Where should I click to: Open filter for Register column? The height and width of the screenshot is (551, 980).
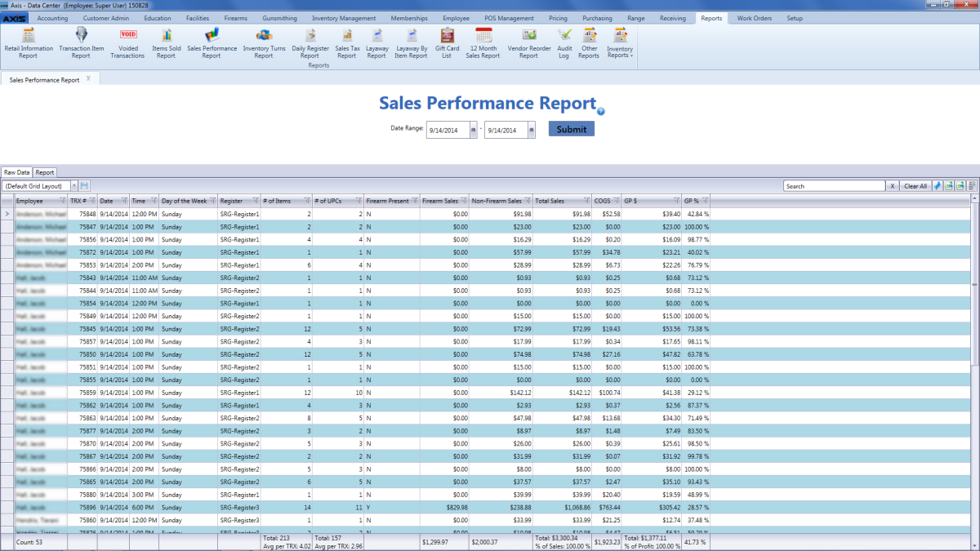(256, 200)
